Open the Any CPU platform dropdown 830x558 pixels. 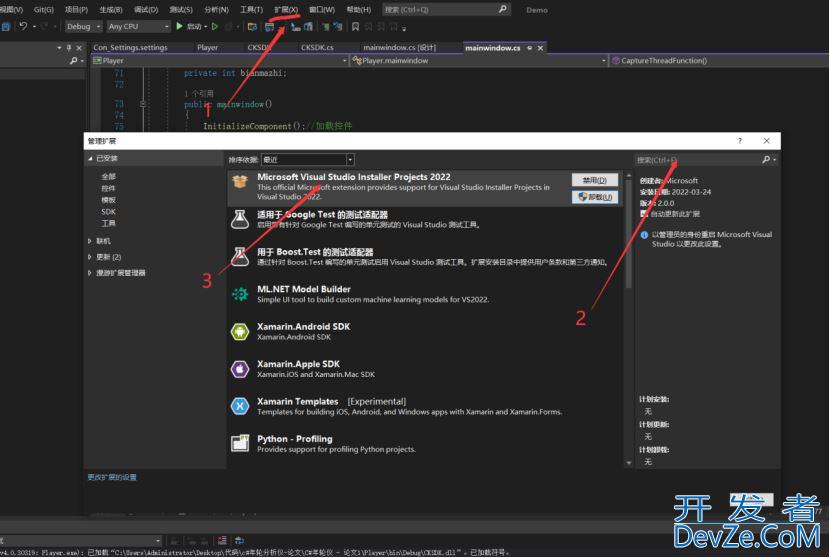[138, 26]
